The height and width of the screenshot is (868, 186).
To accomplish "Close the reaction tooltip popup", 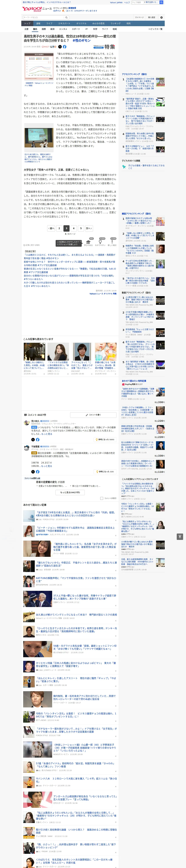I will 80,242.
